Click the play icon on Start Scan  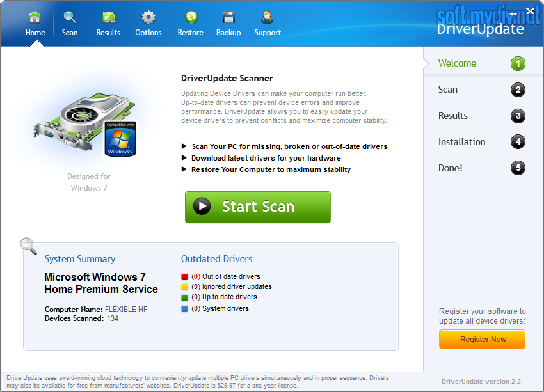(x=202, y=206)
